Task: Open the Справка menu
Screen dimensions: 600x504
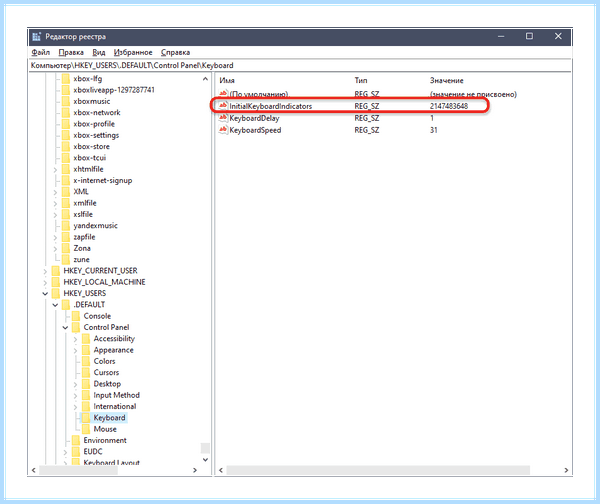Action: click(175, 52)
